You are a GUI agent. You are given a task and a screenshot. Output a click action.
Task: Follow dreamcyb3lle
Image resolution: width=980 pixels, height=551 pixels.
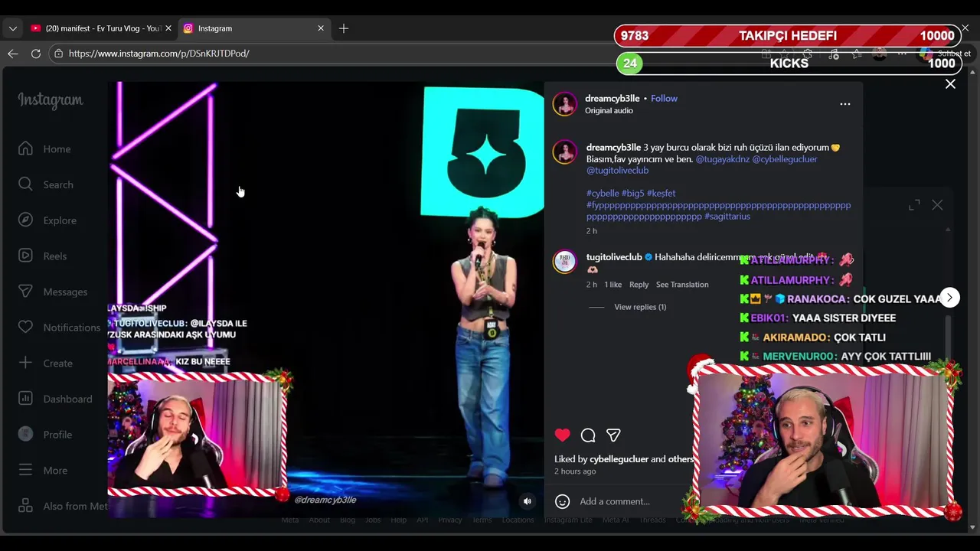point(664,98)
